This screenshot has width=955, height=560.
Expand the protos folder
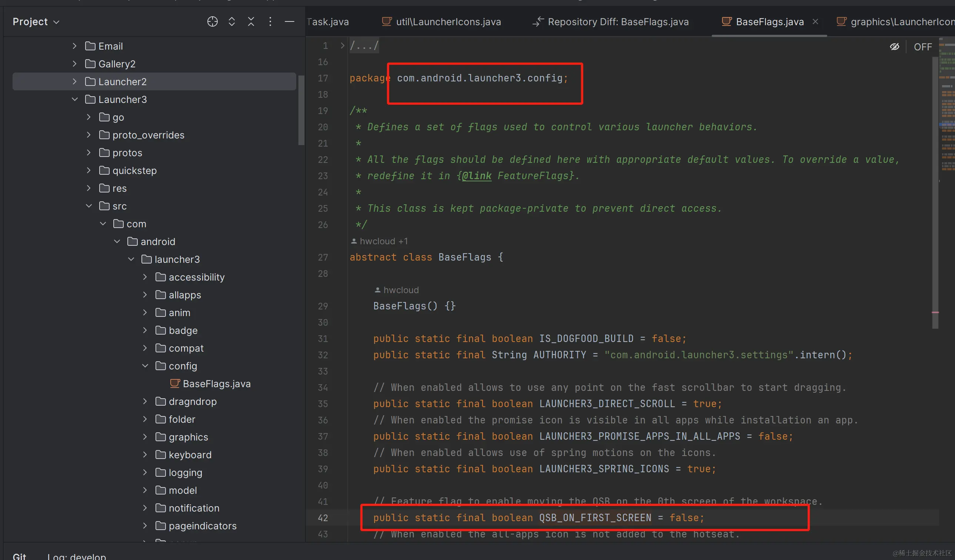coord(89,153)
